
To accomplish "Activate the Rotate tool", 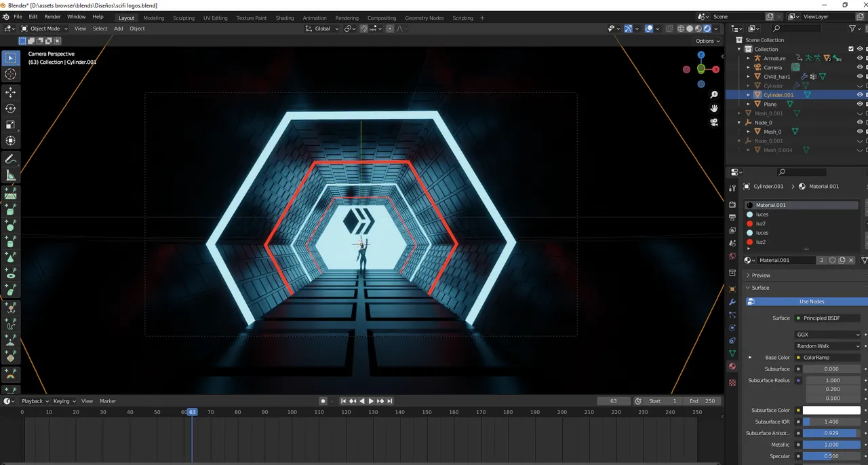I will pos(11,109).
